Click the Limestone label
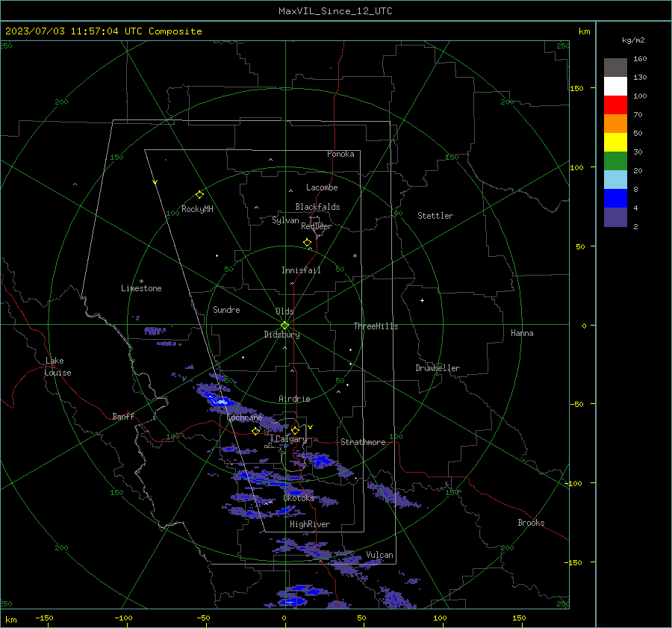The width and height of the screenshot is (672, 628). [x=141, y=288]
